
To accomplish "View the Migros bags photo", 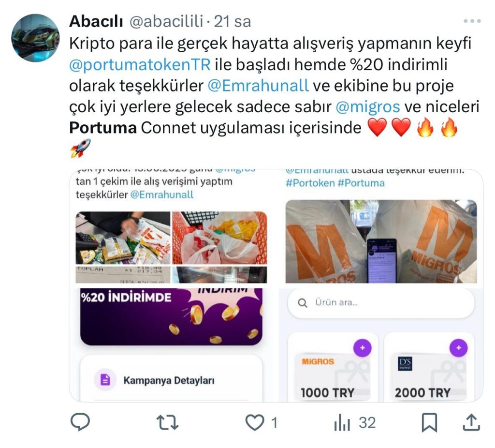I will point(381,241).
